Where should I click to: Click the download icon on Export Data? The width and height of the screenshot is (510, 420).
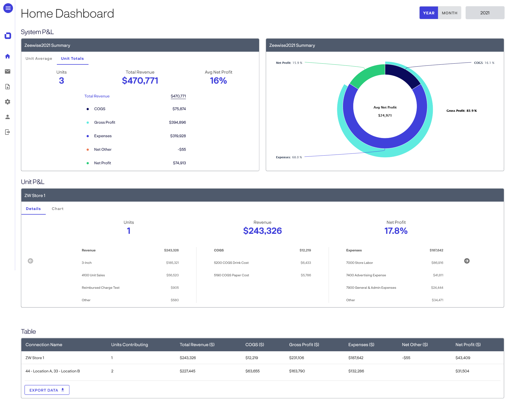tap(63, 390)
